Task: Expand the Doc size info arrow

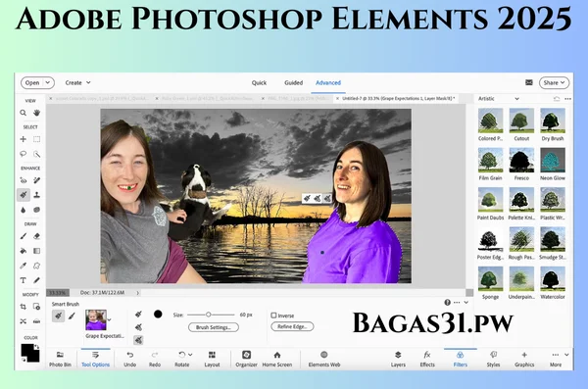Action: click(137, 293)
